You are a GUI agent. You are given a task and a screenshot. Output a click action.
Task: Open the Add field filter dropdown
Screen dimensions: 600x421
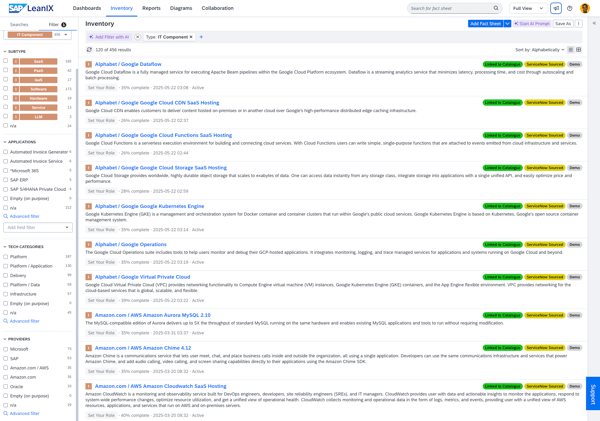[38, 227]
